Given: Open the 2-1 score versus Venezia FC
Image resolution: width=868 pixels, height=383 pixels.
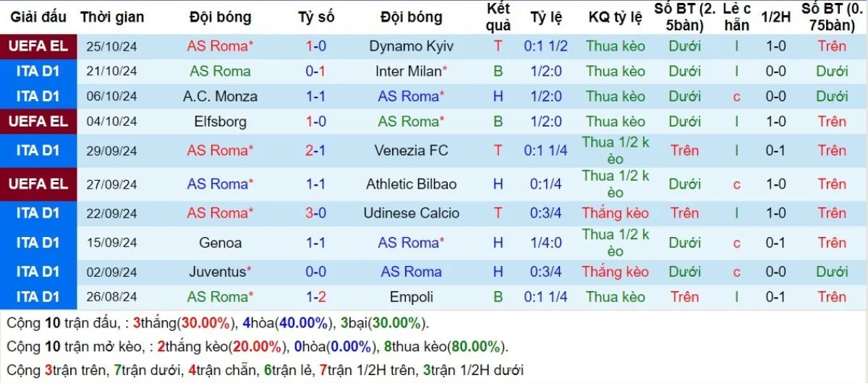Looking at the screenshot, I should click(x=316, y=150).
